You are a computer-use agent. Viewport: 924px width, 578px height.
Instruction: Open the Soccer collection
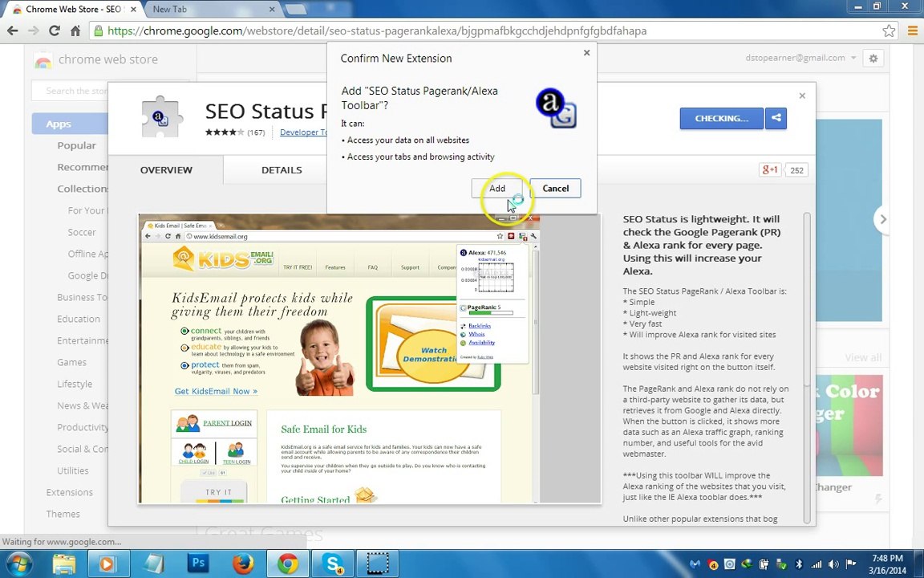(82, 232)
